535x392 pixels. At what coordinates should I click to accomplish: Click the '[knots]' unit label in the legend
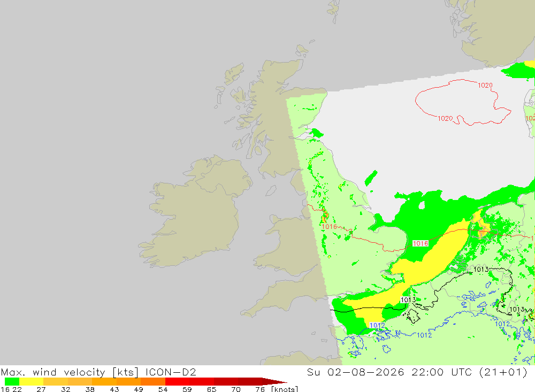click(285, 389)
